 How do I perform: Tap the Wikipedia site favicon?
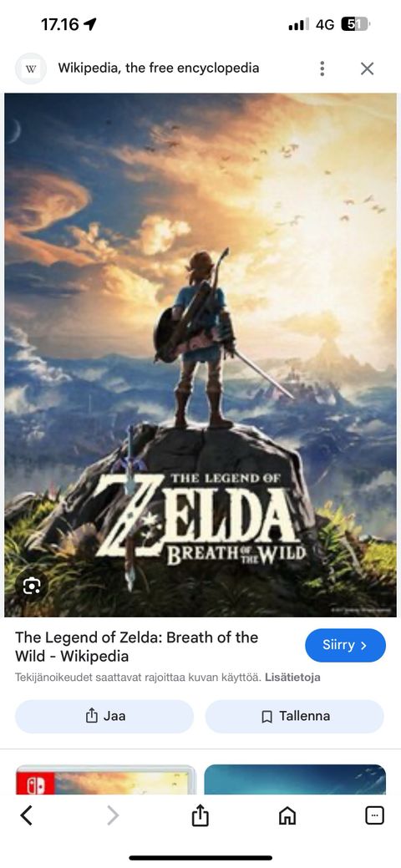(x=31, y=69)
